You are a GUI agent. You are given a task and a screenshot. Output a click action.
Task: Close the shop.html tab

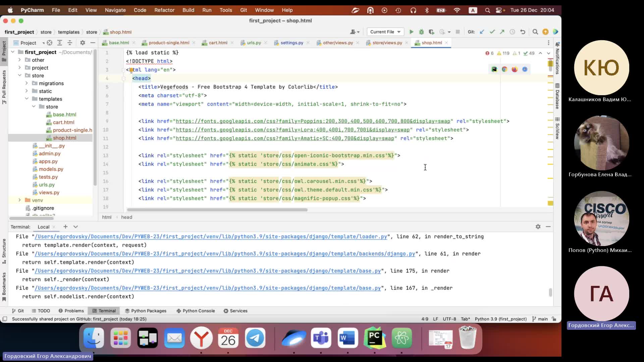(x=446, y=43)
